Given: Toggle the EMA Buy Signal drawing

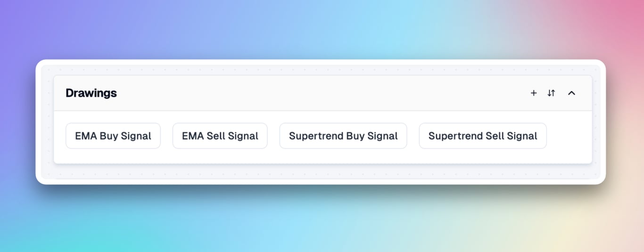Looking at the screenshot, I should coord(113,136).
